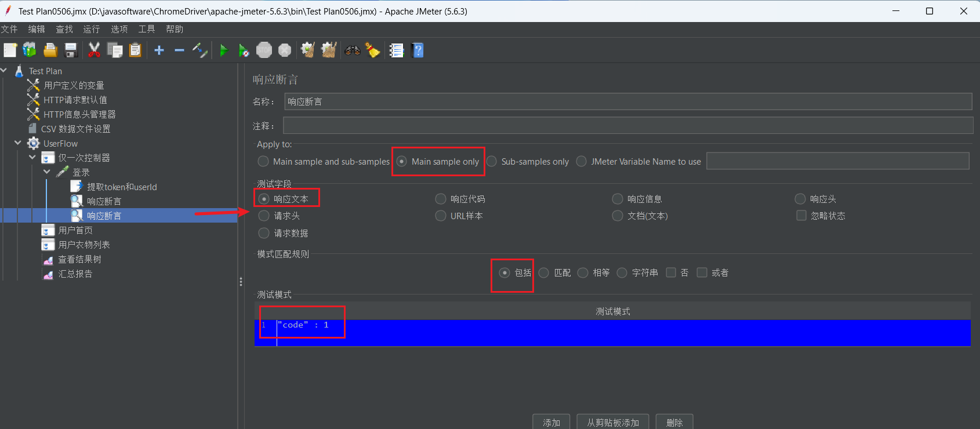Image resolution: width=980 pixels, height=429 pixels.
Task: Click the Copy icon in toolbar
Action: tap(115, 50)
